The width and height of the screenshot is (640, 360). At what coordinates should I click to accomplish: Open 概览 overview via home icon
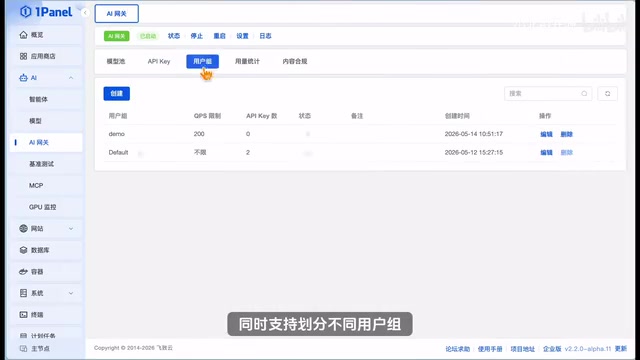click(23, 35)
